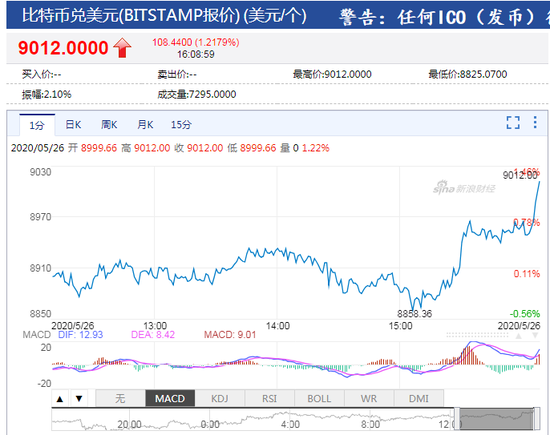
Task: Open the three-dot more options menu
Action: coord(535,122)
